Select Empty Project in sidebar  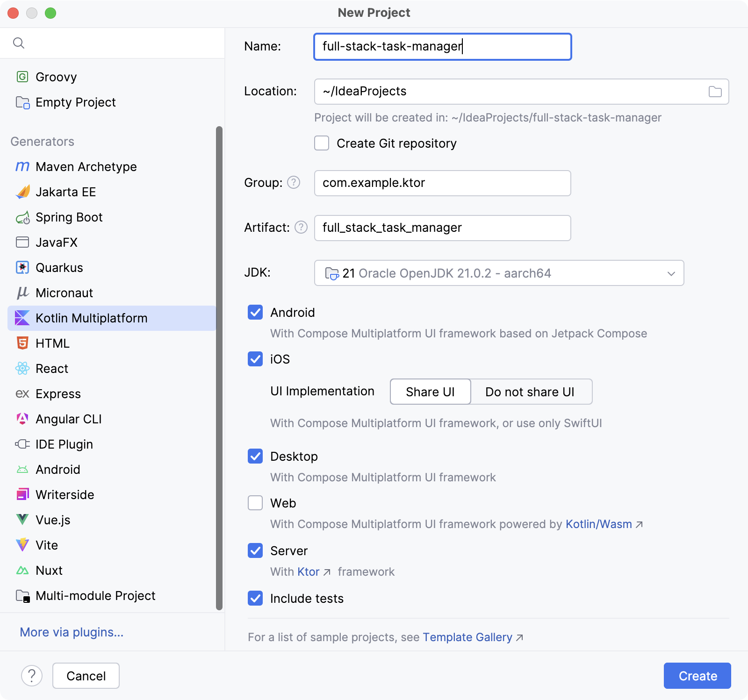[112, 102]
